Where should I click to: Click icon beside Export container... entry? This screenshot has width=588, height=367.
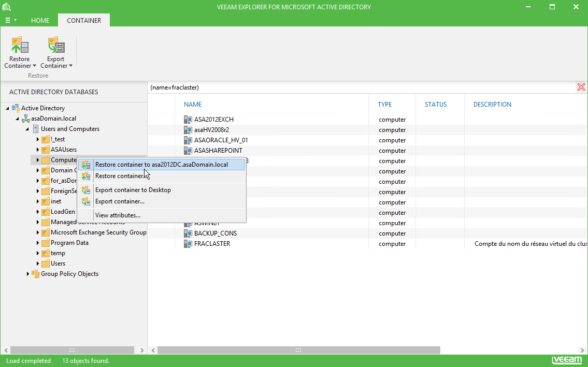click(x=86, y=201)
